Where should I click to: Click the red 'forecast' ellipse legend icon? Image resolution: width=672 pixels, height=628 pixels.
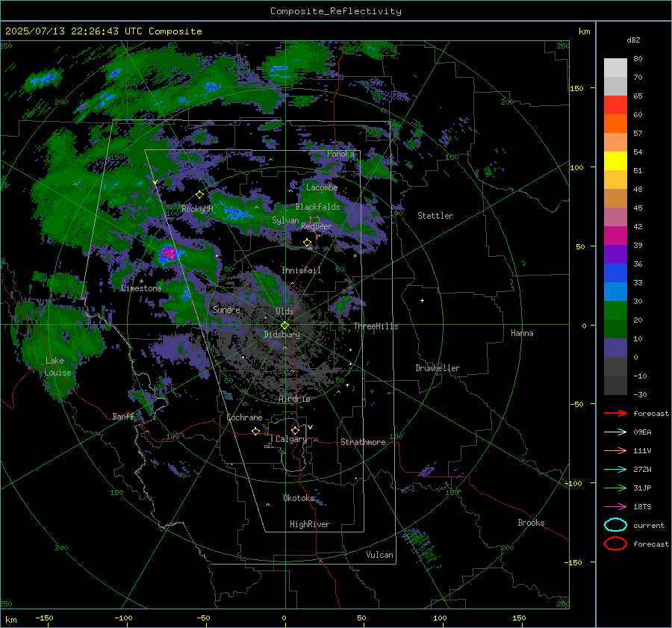coord(615,544)
